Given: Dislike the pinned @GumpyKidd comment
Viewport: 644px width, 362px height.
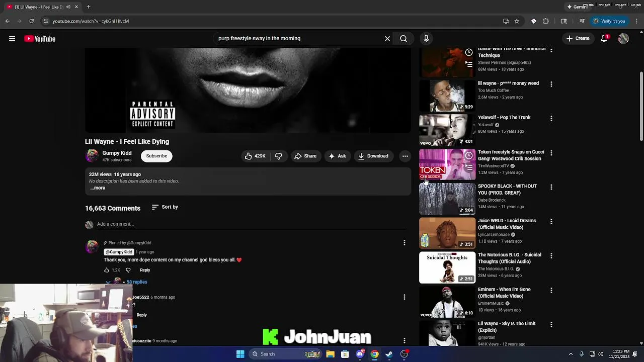Looking at the screenshot, I should 128,270.
